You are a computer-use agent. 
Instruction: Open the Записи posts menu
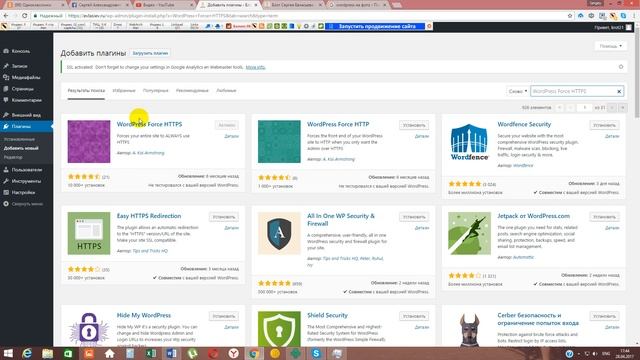click(19, 66)
